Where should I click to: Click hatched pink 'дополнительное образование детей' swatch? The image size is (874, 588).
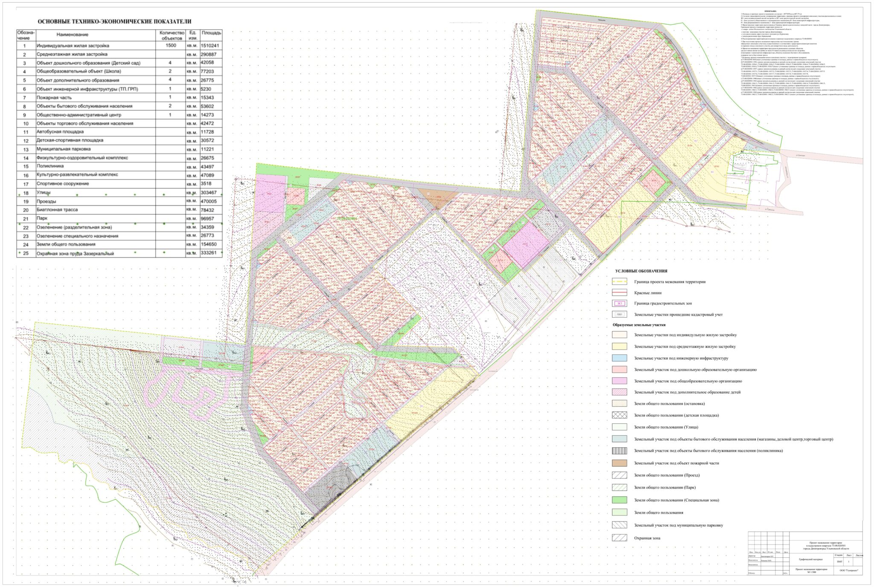tap(619, 392)
